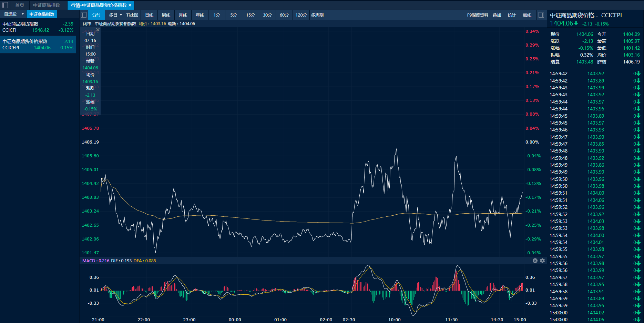Open the 首页 tab
This screenshot has width=644, height=323.
pyautogui.click(x=20, y=5)
